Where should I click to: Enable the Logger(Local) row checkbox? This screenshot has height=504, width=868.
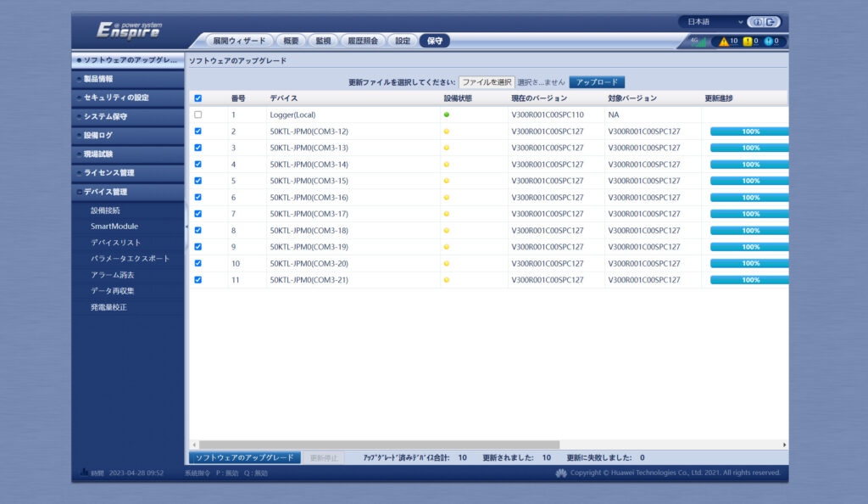[x=198, y=115]
